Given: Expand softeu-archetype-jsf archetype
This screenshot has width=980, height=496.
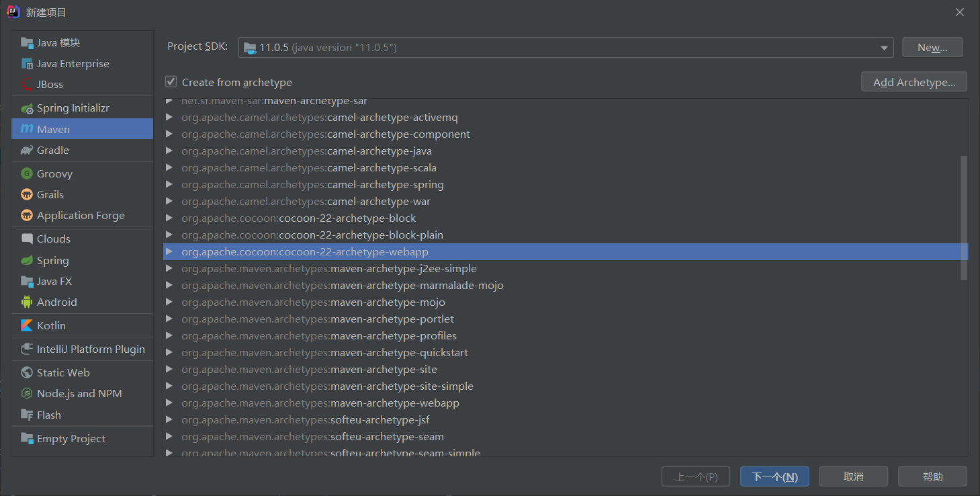Looking at the screenshot, I should click(x=169, y=420).
